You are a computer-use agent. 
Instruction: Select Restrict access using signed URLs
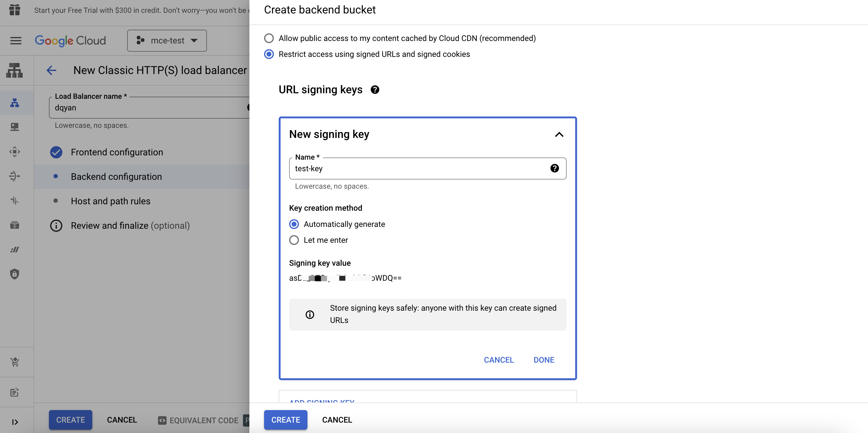[268, 54]
